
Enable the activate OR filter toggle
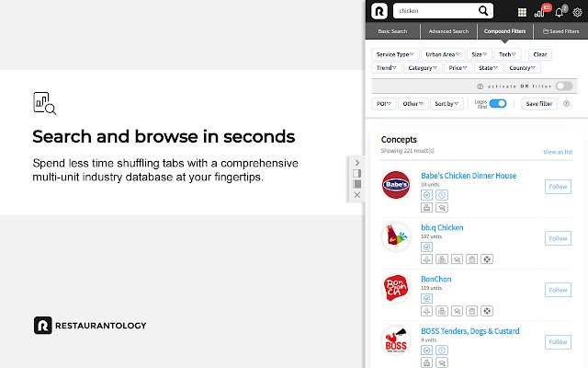point(564,86)
